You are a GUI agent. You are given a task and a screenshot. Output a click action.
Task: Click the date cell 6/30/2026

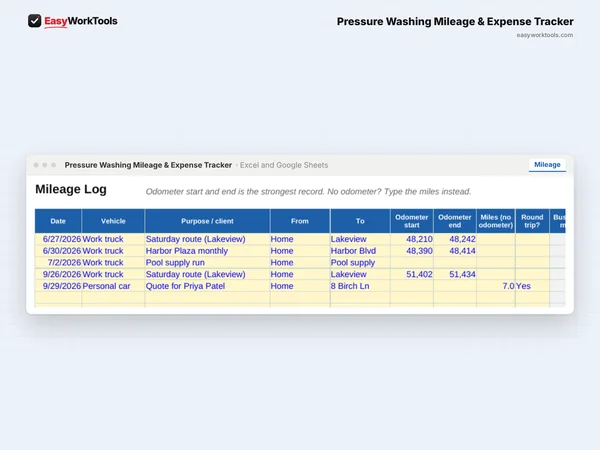coord(58,251)
